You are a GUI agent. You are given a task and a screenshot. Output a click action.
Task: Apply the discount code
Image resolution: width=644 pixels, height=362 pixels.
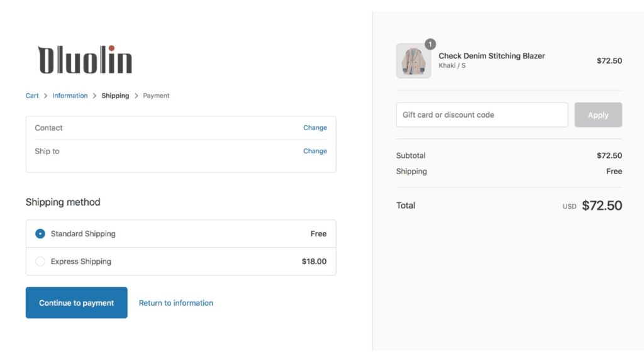coord(598,115)
